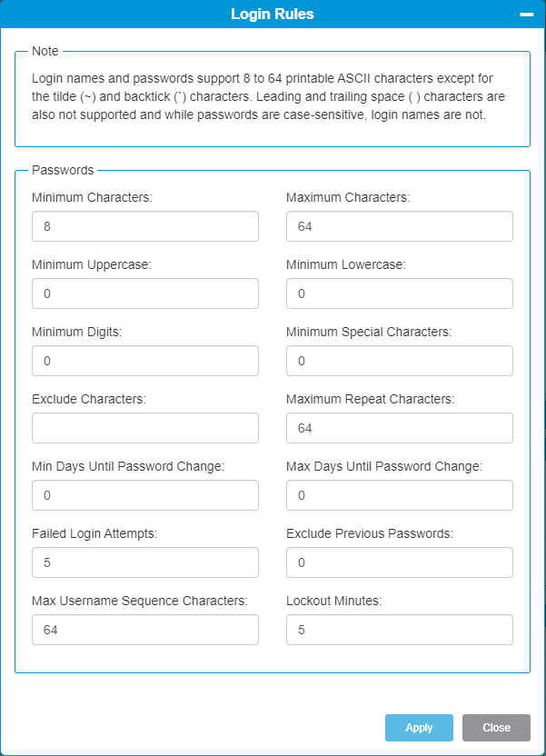Screen dimensions: 546x756
Task: Select the Minimum Uppercase field
Action: tap(144, 293)
